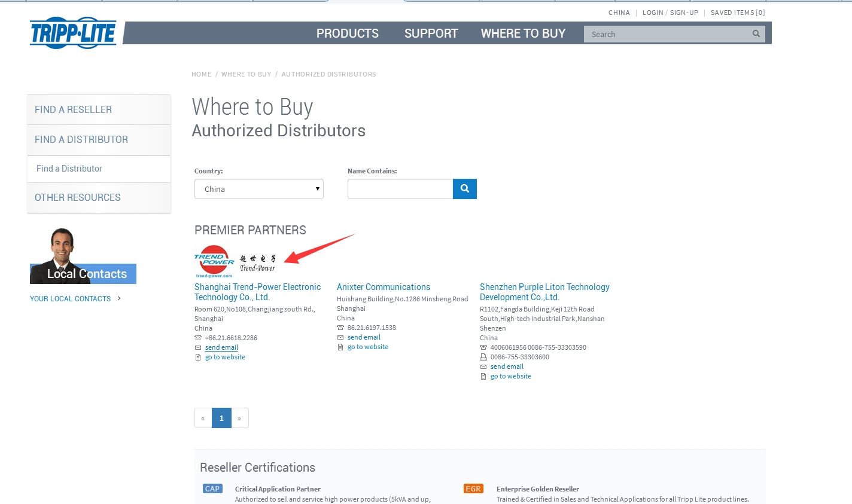Click document icon beside Trend-Power go to website
Screen dimensions: 852x504
point(198,358)
